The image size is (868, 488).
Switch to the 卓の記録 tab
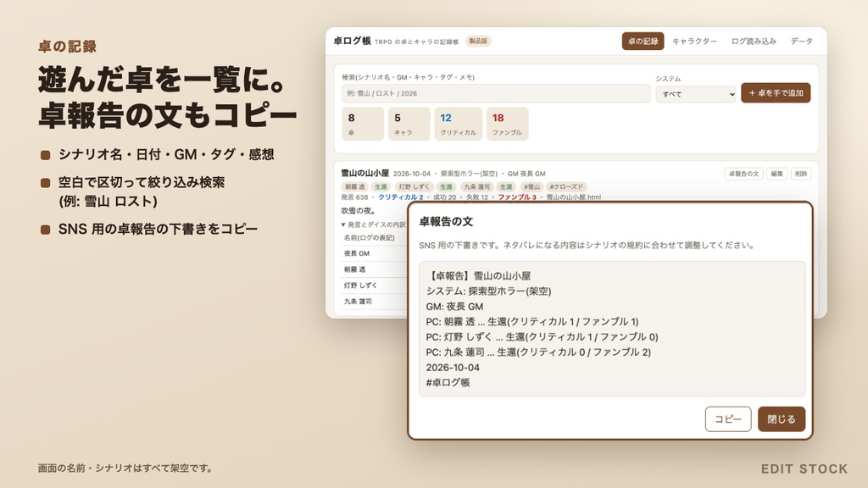tap(643, 42)
